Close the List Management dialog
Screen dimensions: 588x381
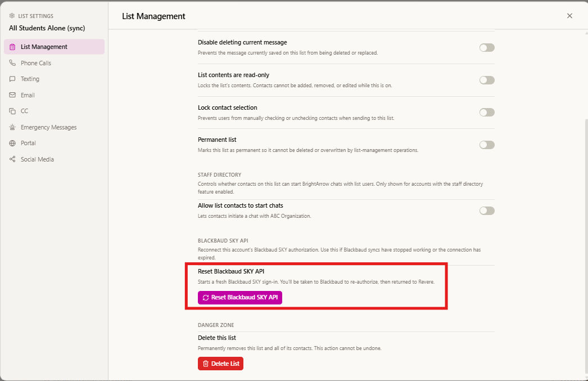(569, 16)
